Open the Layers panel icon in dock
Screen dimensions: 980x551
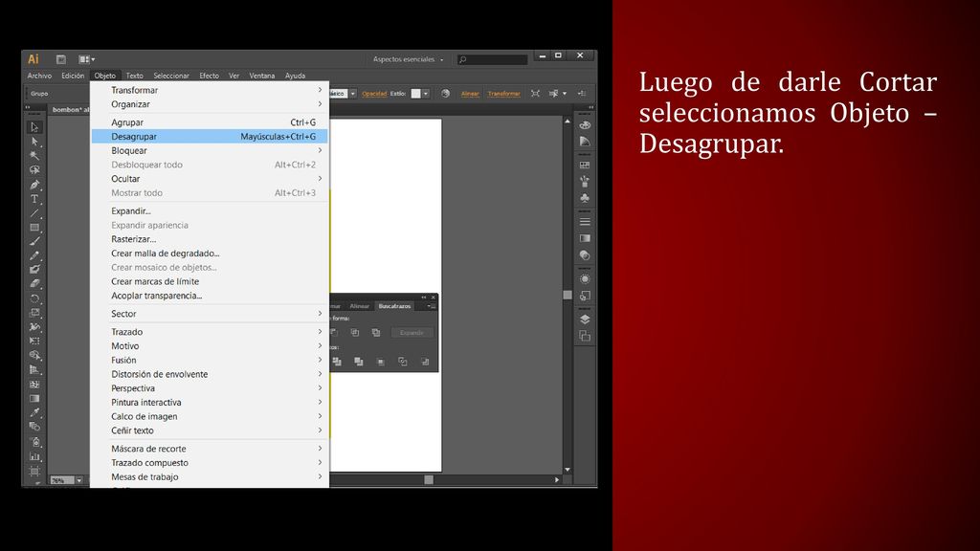[585, 320]
